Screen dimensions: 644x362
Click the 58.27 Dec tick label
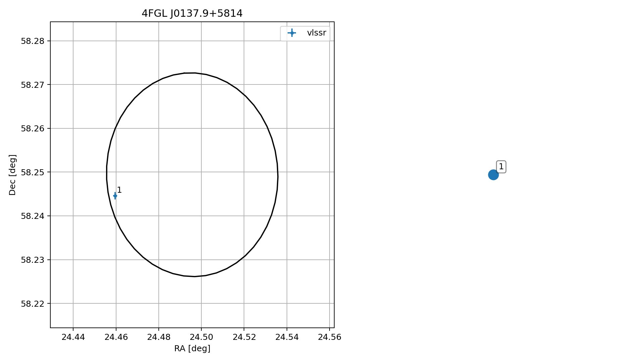pos(33,85)
